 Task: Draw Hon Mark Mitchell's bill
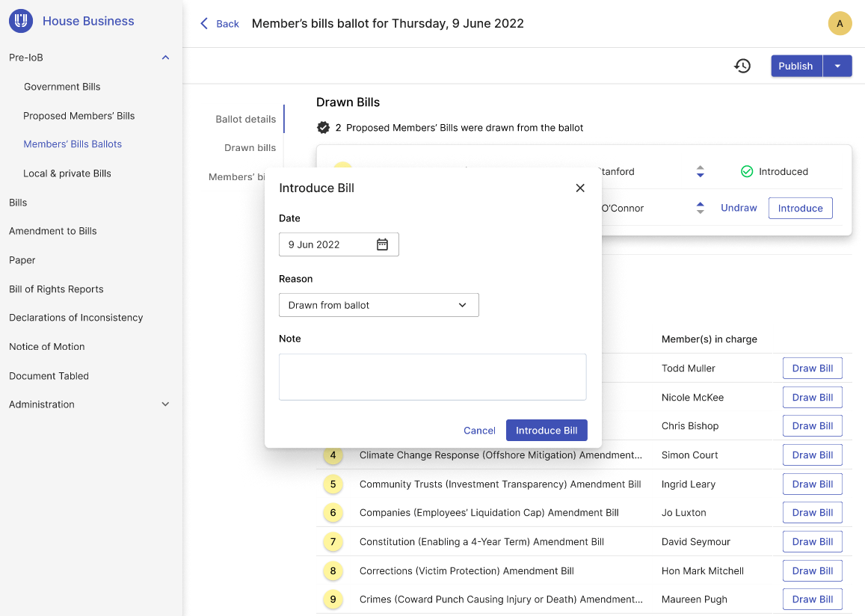pos(813,571)
